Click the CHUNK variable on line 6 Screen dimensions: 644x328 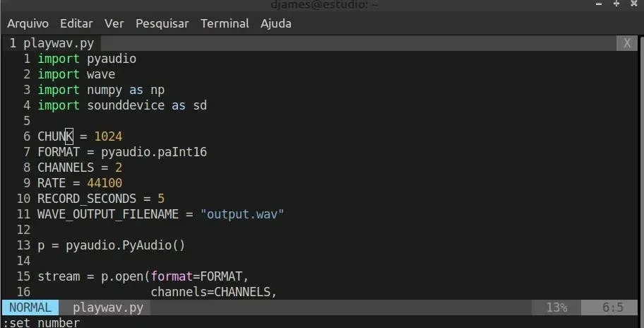coord(55,136)
